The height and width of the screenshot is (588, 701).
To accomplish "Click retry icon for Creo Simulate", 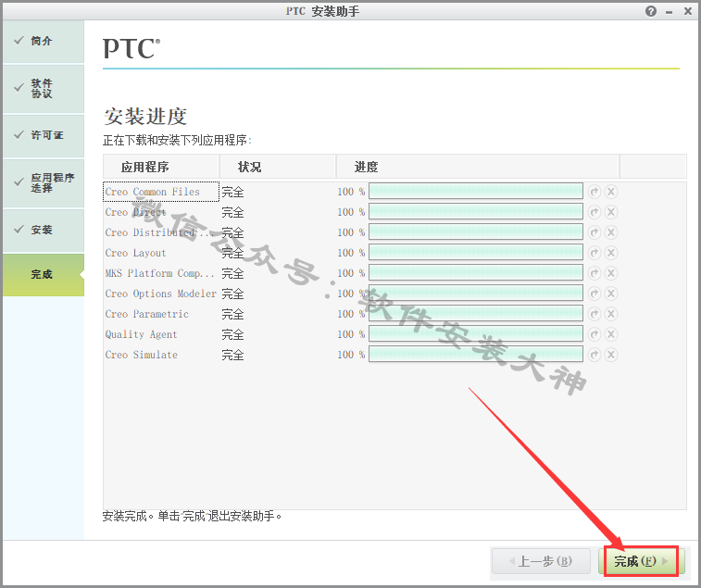I will point(594,355).
